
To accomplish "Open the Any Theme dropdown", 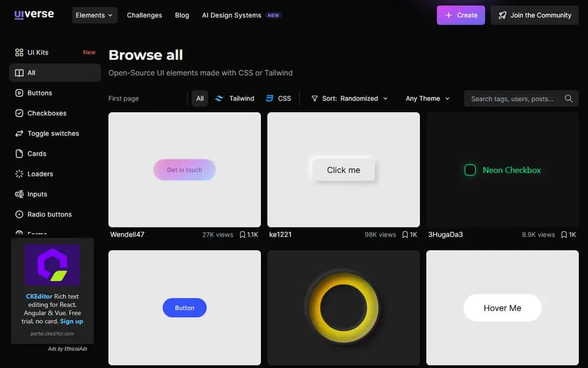I will coord(428,99).
